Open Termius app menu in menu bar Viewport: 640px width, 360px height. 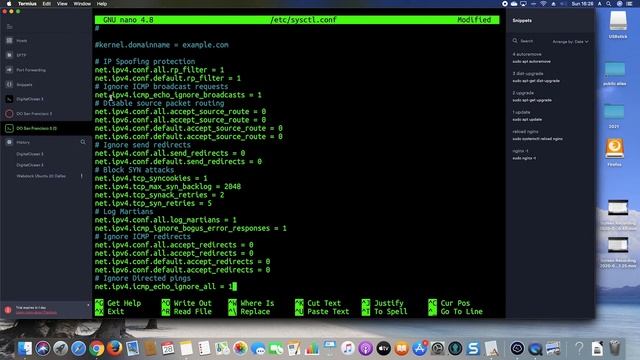point(27,4)
